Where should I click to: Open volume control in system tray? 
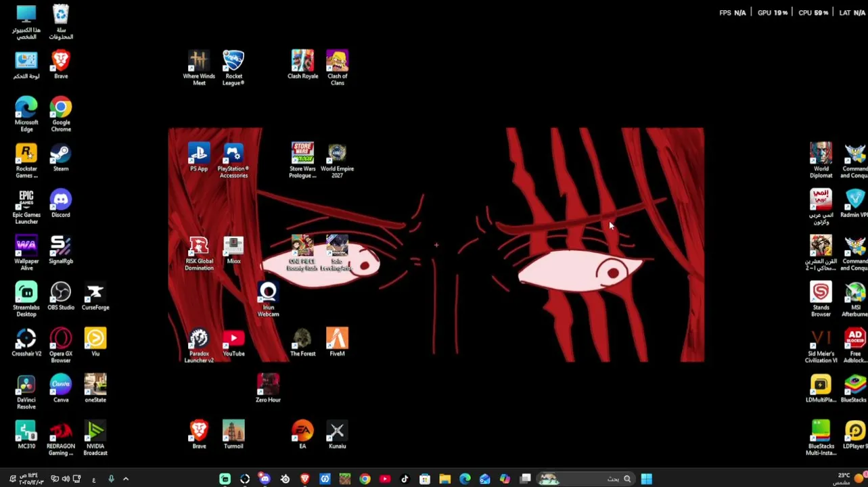coord(66,479)
